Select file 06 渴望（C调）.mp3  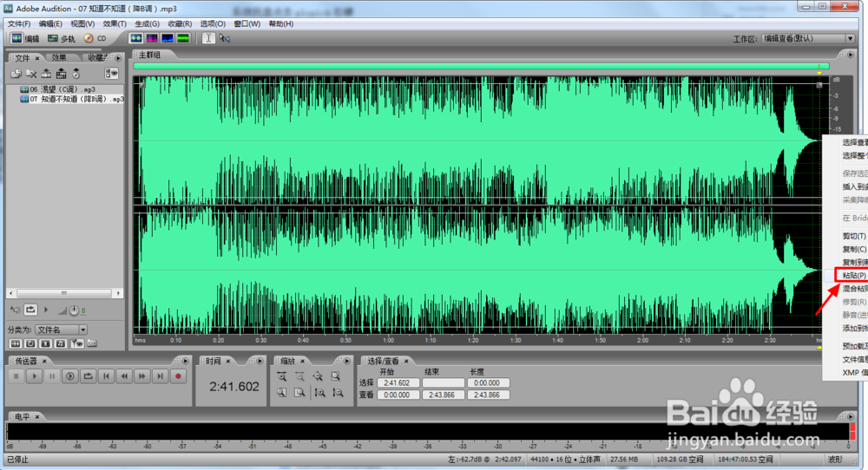click(x=57, y=89)
